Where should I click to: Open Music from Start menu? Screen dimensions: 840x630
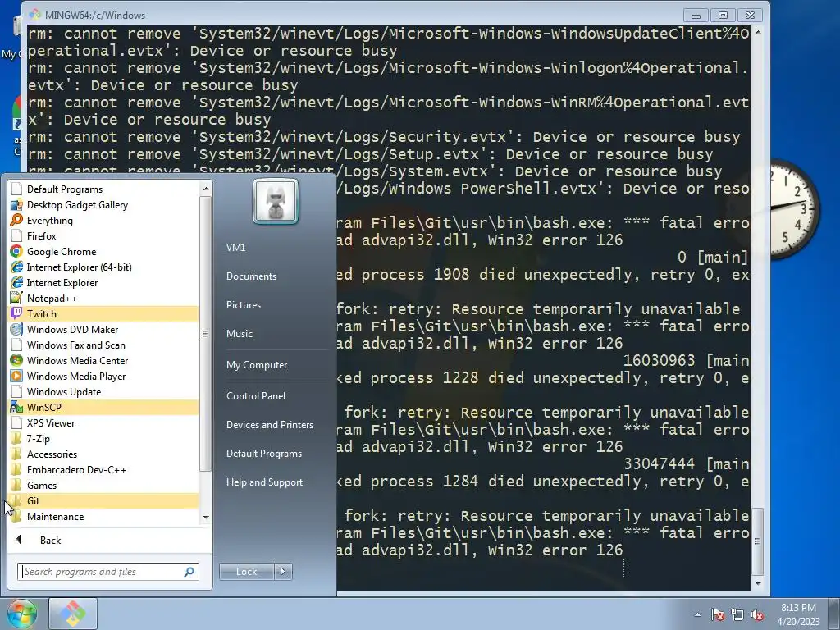click(x=240, y=334)
